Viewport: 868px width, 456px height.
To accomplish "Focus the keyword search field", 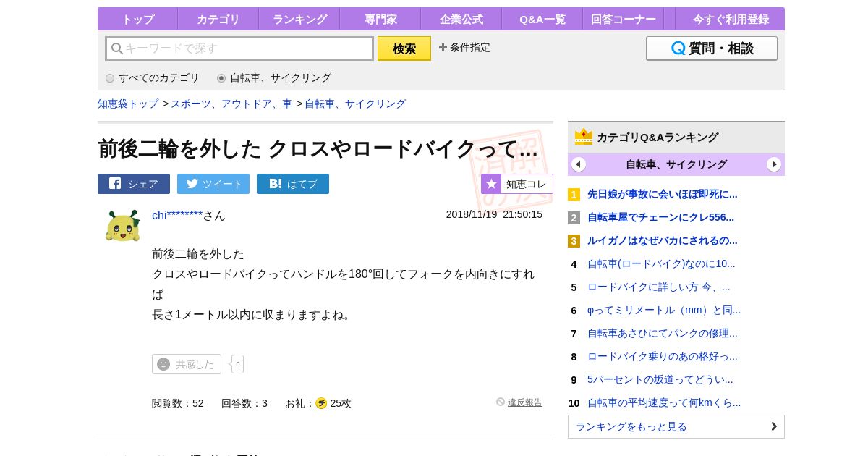I will tap(239, 48).
